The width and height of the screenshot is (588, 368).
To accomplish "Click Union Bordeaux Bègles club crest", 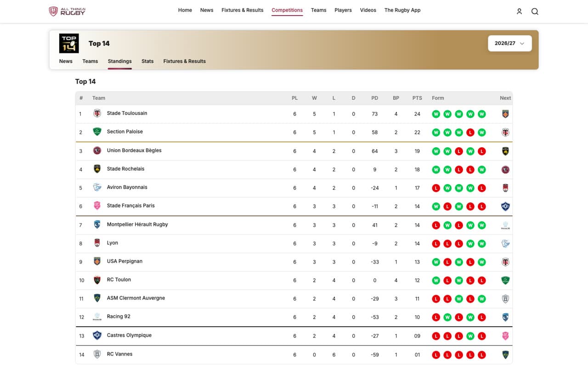I will [x=97, y=151].
